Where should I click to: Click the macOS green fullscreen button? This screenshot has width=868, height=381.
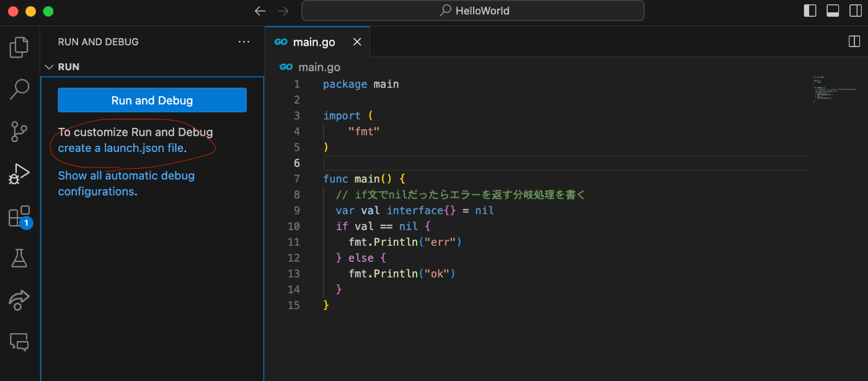48,11
